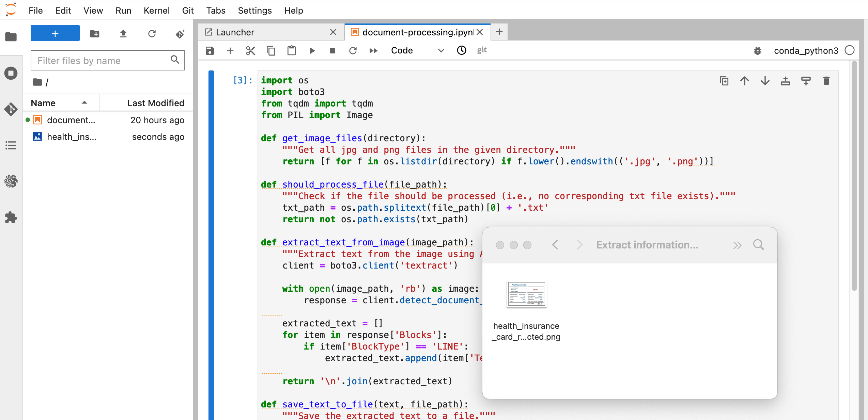The image size is (868, 420).
Task: Open the Extension Manager puzzle icon
Action: pyautogui.click(x=11, y=217)
